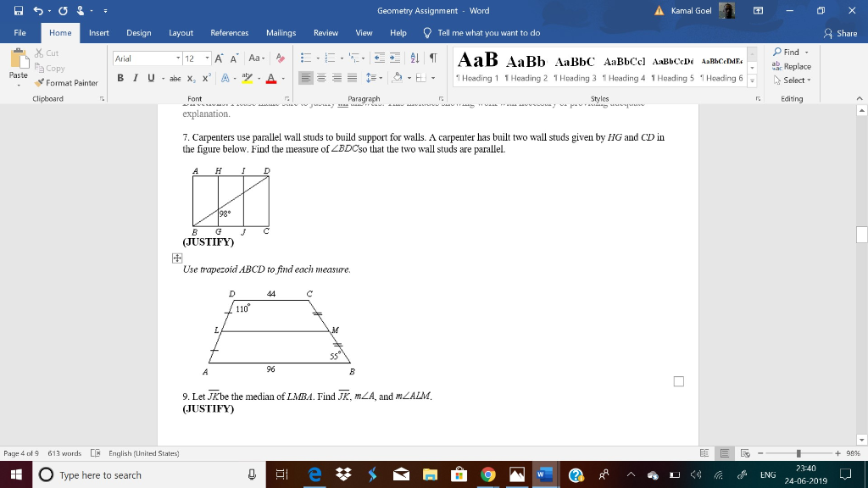
Task: Toggle paragraph marks visibility
Action: click(x=432, y=58)
